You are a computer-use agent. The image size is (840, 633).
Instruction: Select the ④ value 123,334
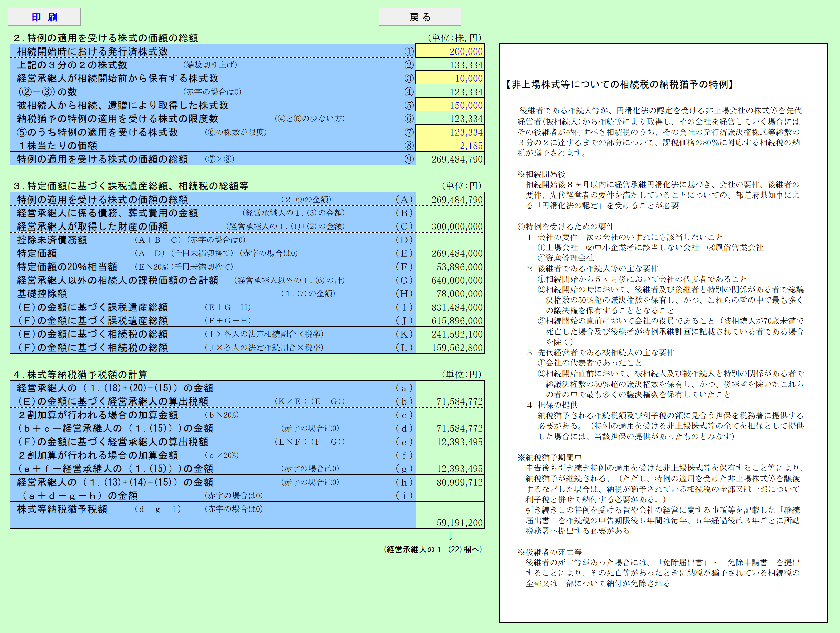pos(450,92)
